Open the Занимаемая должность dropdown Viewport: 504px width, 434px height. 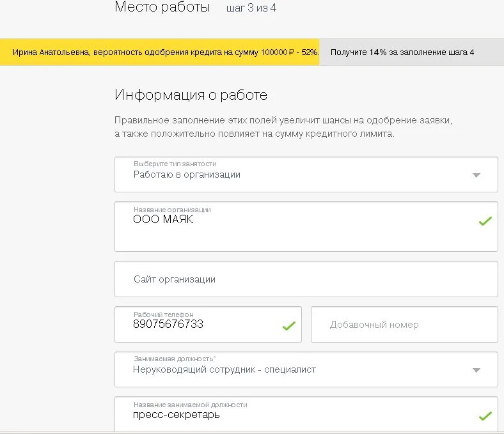tap(306, 369)
